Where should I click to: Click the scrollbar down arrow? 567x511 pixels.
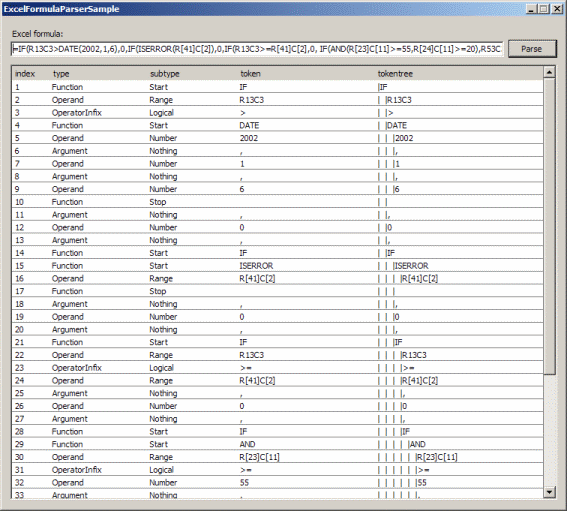(x=549, y=492)
